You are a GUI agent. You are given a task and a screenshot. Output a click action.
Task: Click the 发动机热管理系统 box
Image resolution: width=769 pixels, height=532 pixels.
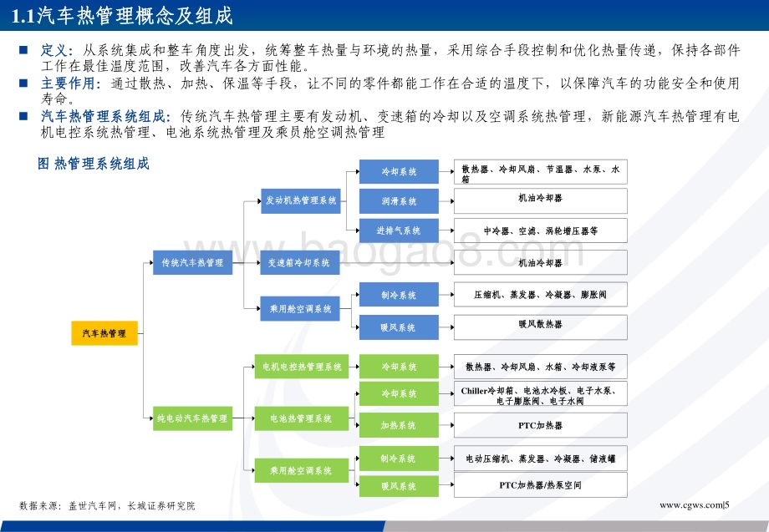coord(301,200)
